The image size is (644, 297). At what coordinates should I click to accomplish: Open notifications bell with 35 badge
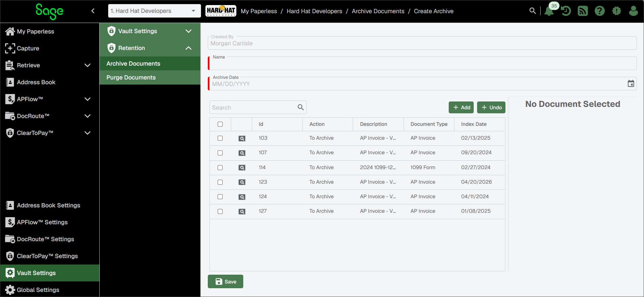550,10
